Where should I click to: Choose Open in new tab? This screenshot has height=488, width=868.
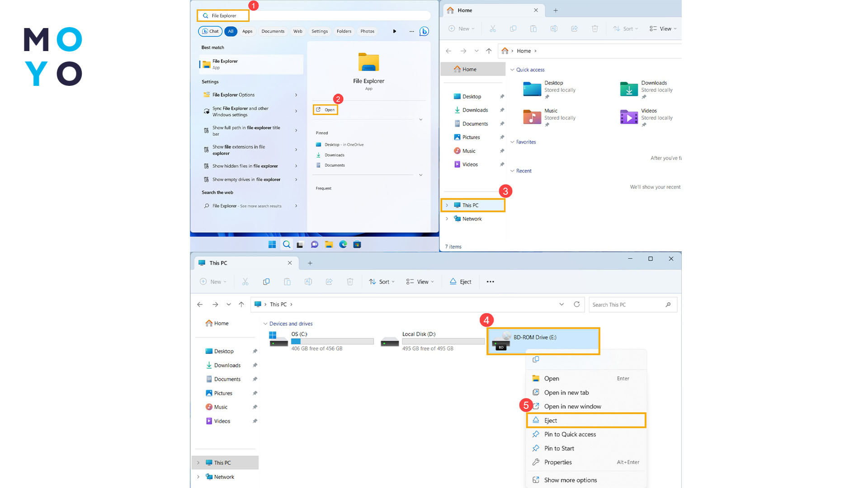click(586, 393)
